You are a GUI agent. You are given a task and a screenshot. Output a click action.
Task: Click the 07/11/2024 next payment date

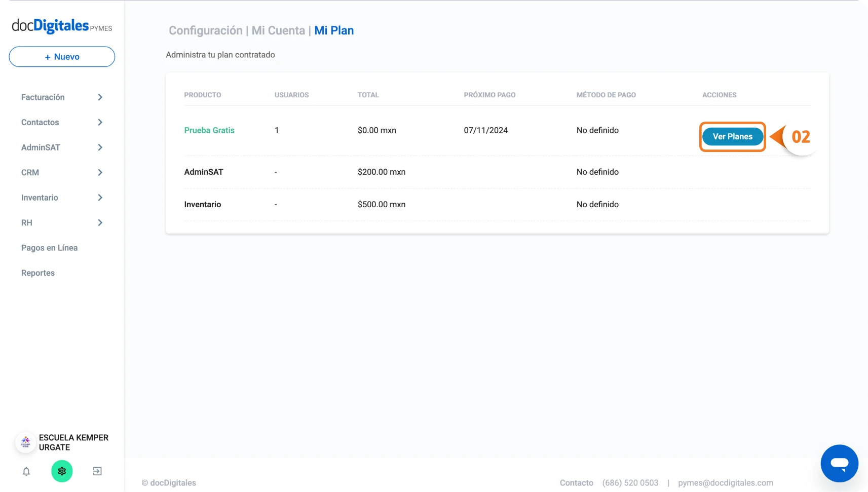point(486,130)
